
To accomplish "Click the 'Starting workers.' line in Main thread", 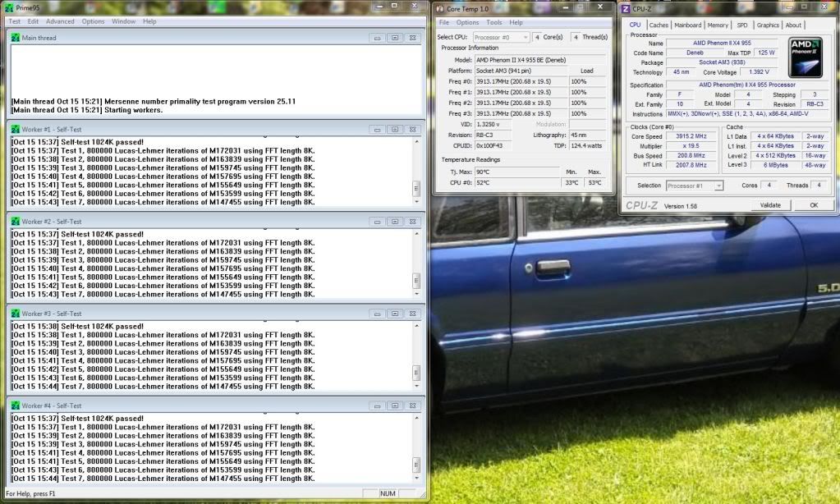I will pyautogui.click(x=87, y=110).
